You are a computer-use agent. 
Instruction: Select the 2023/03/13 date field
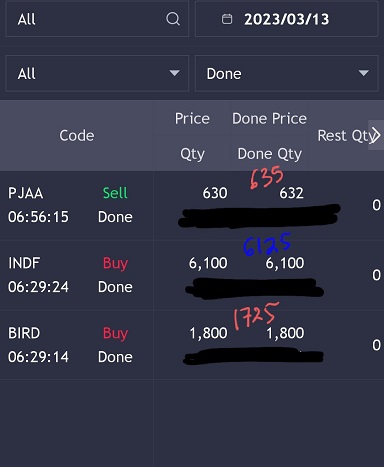(287, 19)
